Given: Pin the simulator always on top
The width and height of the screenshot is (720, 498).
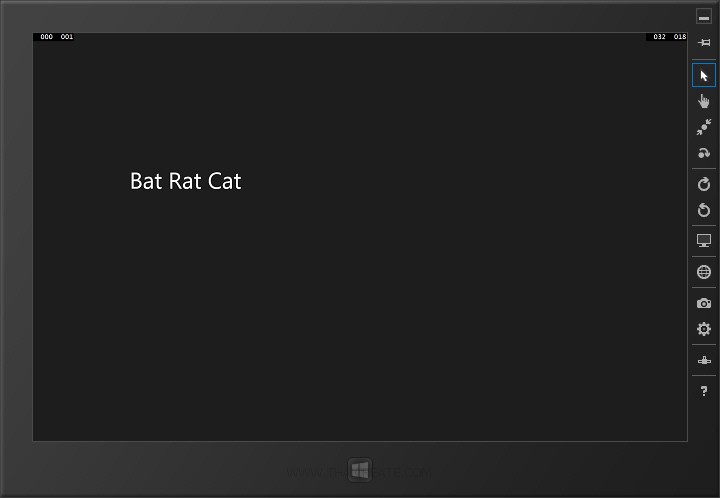Looking at the screenshot, I should click(x=704, y=42).
